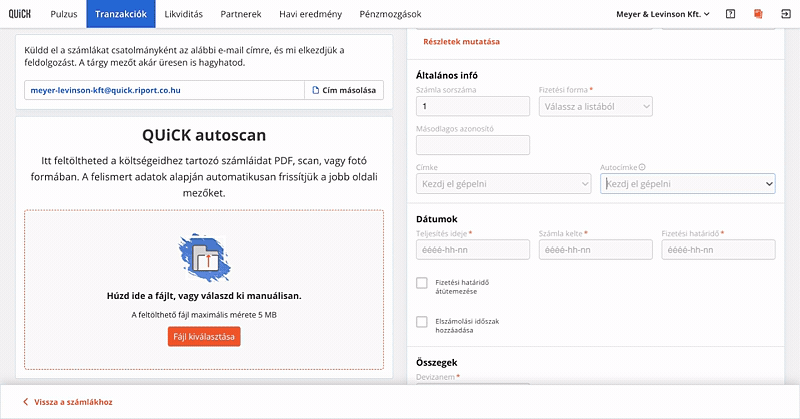Click the Teljesítés ideje date field

(x=473, y=250)
